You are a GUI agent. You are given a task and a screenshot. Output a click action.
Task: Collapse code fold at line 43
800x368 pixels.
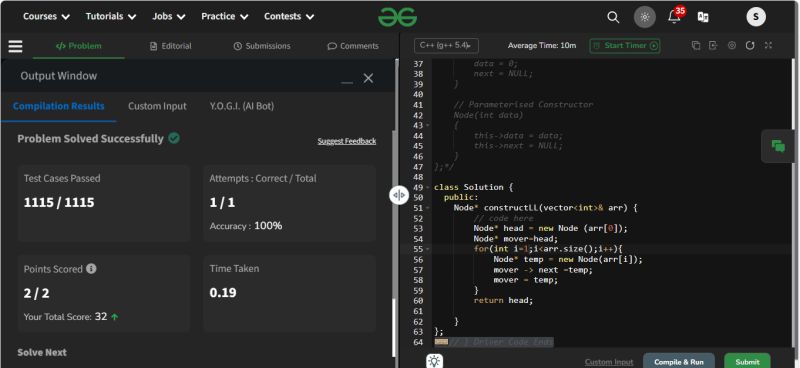coord(428,125)
